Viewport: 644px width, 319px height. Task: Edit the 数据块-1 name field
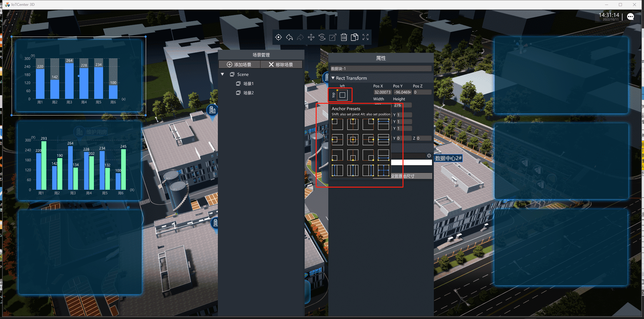coord(381,68)
